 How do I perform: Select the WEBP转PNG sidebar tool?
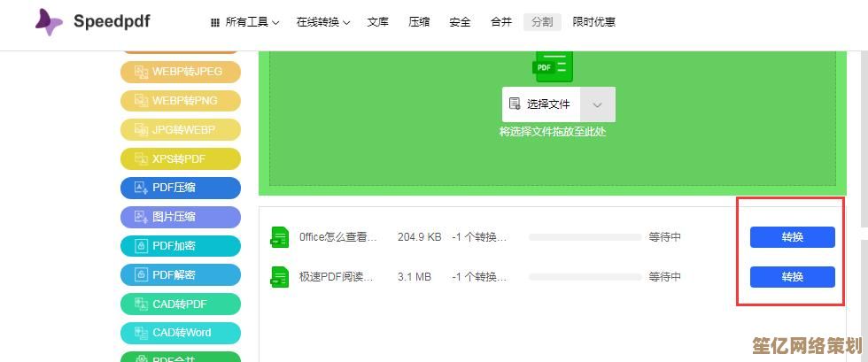point(181,101)
